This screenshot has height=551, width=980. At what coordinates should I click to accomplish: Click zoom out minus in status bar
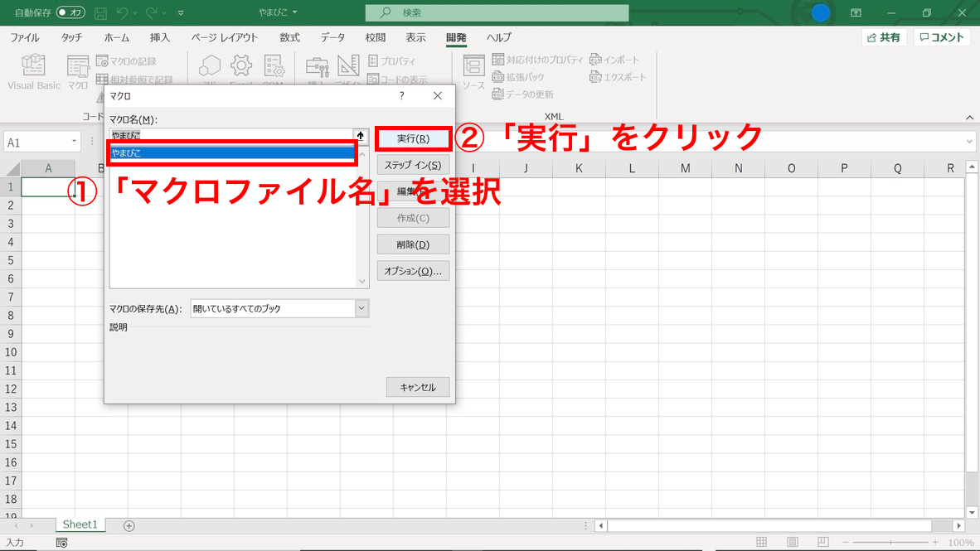[846, 543]
